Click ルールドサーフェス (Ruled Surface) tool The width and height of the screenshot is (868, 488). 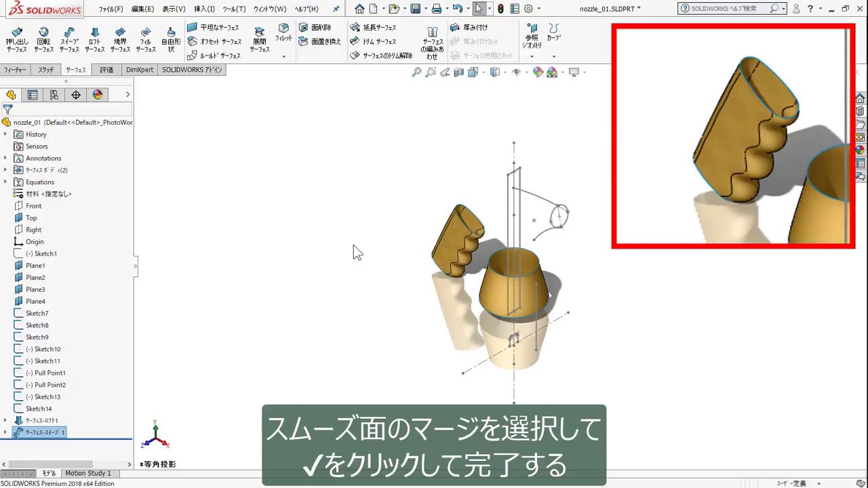(214, 56)
